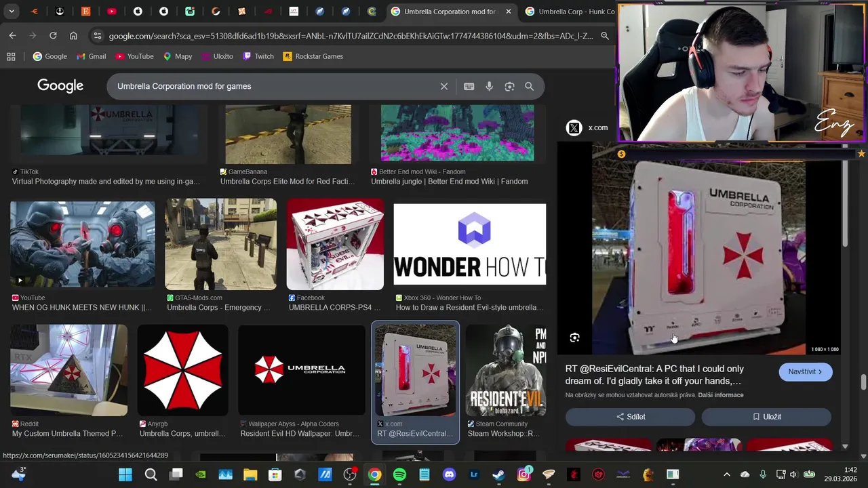Click the Google logo
The width and height of the screenshot is (868, 488).
point(60,86)
